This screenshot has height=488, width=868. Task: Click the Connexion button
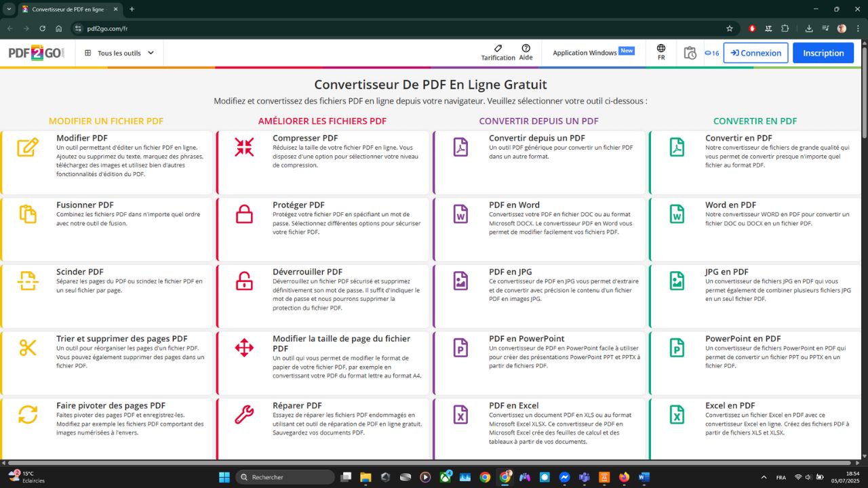pos(755,53)
